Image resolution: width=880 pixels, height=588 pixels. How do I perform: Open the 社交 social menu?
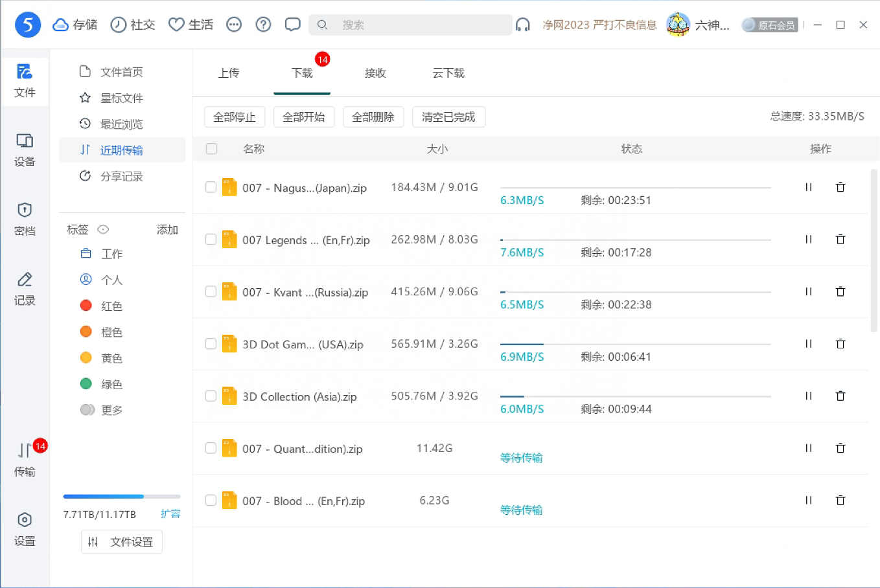133,25
